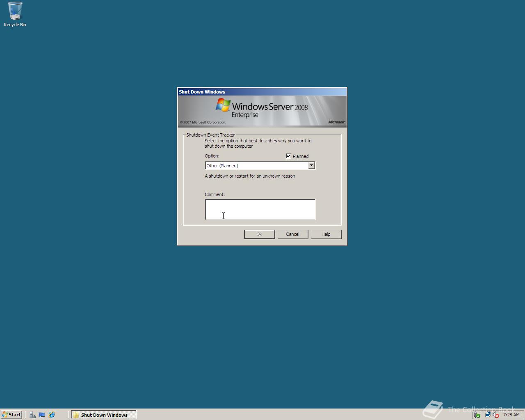Viewport: 525px width, 420px height.
Task: Click the system clock showing 7:28 AM
Action: 511,415
